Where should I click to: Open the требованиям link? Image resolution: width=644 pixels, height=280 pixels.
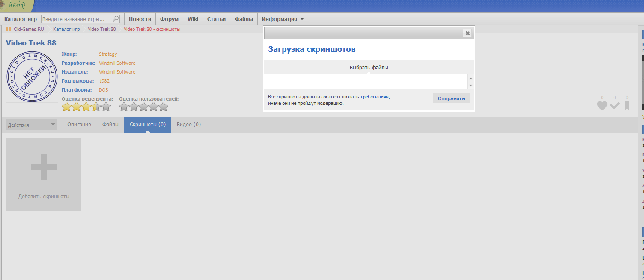pos(375,97)
